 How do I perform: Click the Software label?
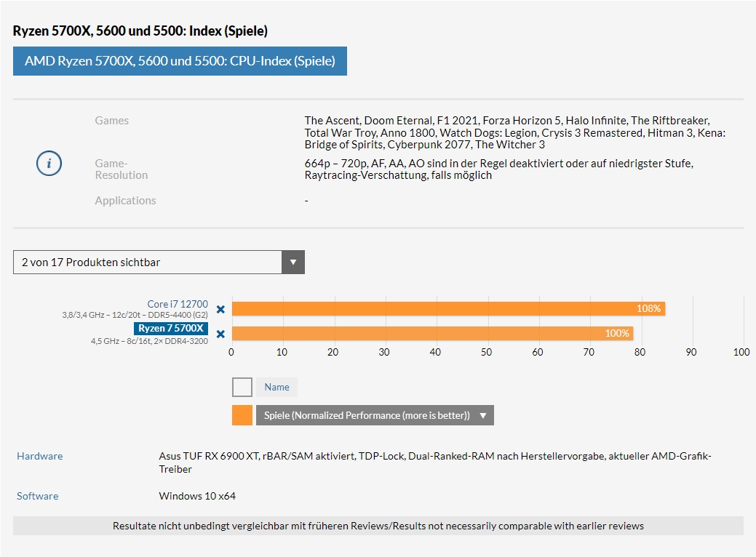click(x=38, y=497)
